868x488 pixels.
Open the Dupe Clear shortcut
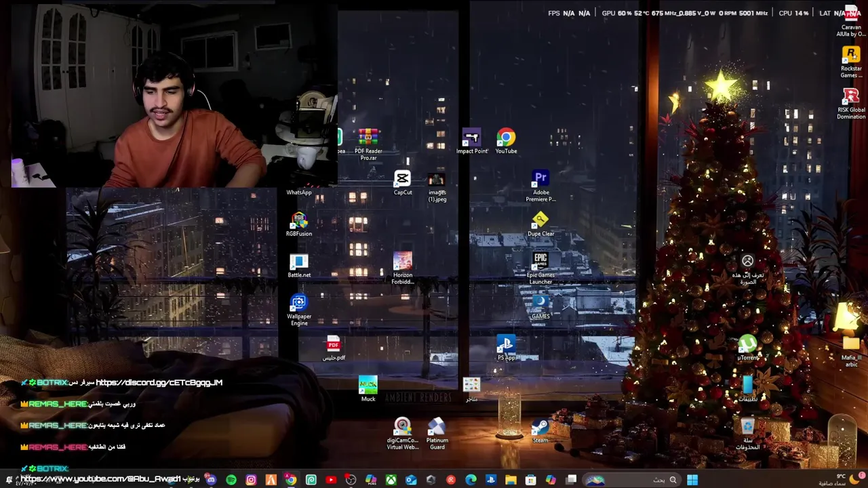coord(540,224)
